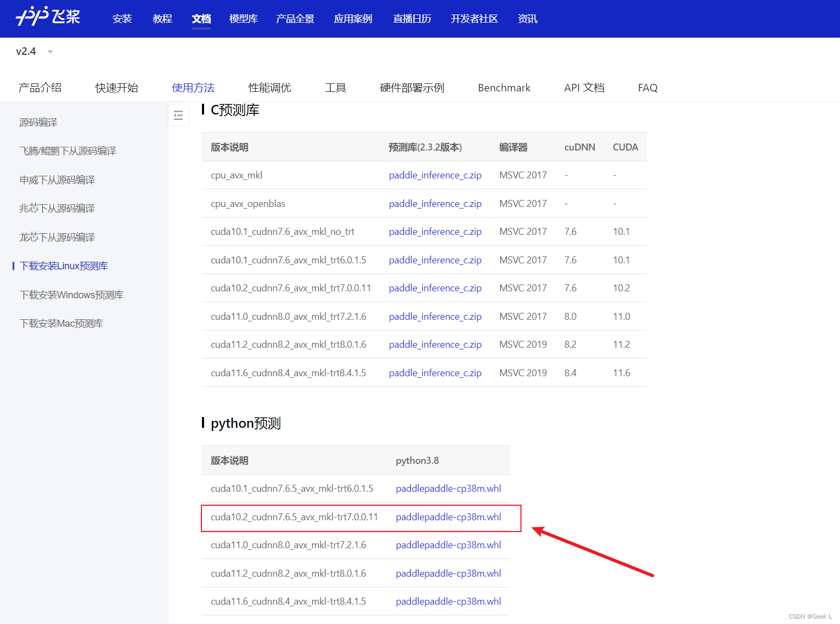The height and width of the screenshot is (624, 840).
Task: Download paddle_inference_c.zip for cuda10.2_cudnn7.6_avx_mkl_trt7.0.0.11
Action: coord(435,288)
